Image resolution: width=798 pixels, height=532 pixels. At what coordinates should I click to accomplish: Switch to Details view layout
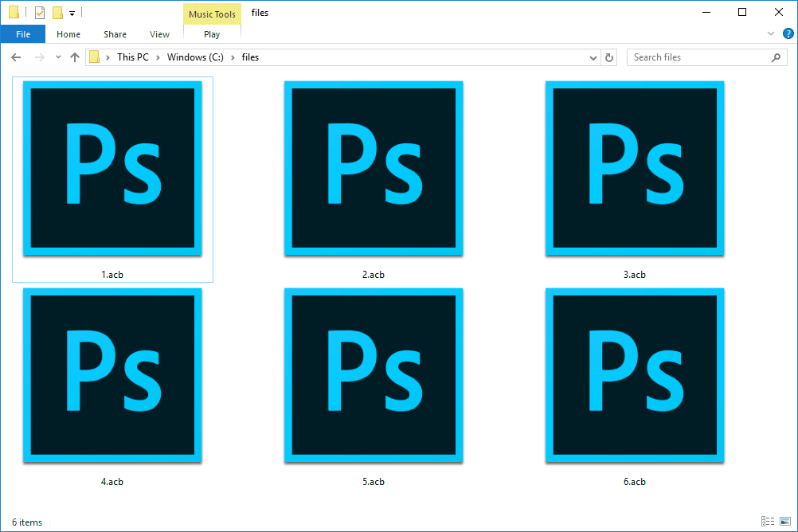tap(768, 522)
